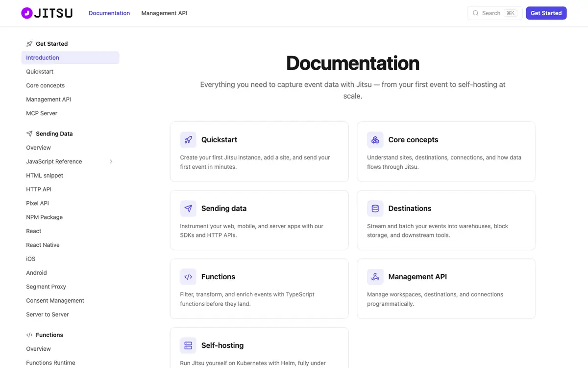
Task: Open React sidebar link
Action: click(x=34, y=231)
